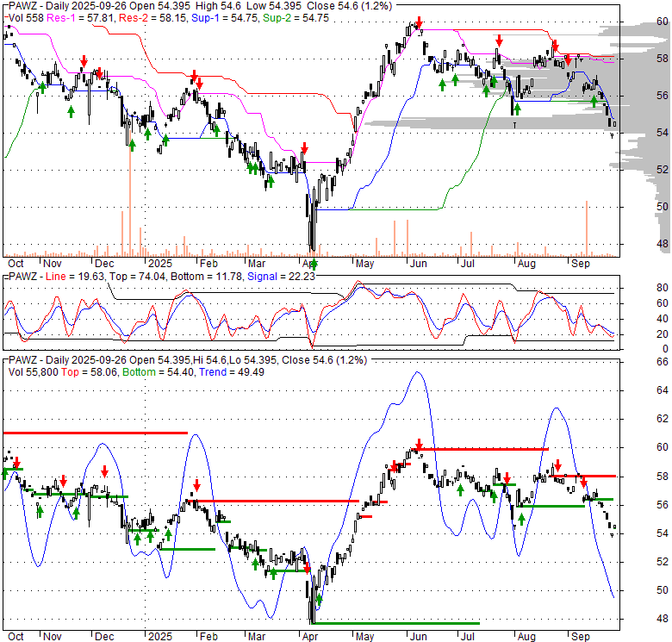
Task: Click the Sep label on top chart axis
Action: pyautogui.click(x=581, y=264)
